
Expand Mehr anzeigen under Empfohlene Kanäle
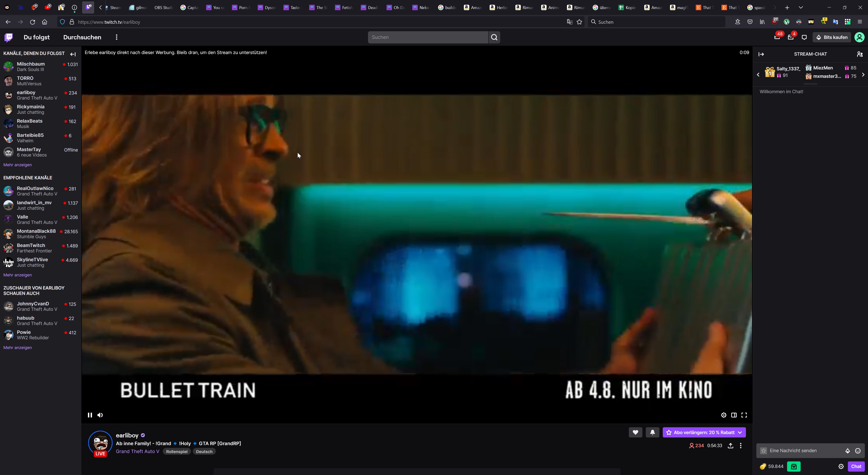pyautogui.click(x=18, y=275)
